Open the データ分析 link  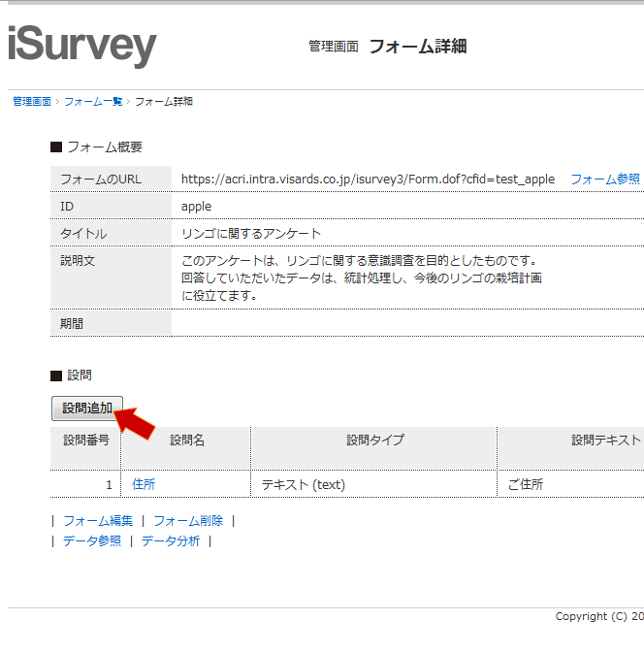click(x=171, y=541)
